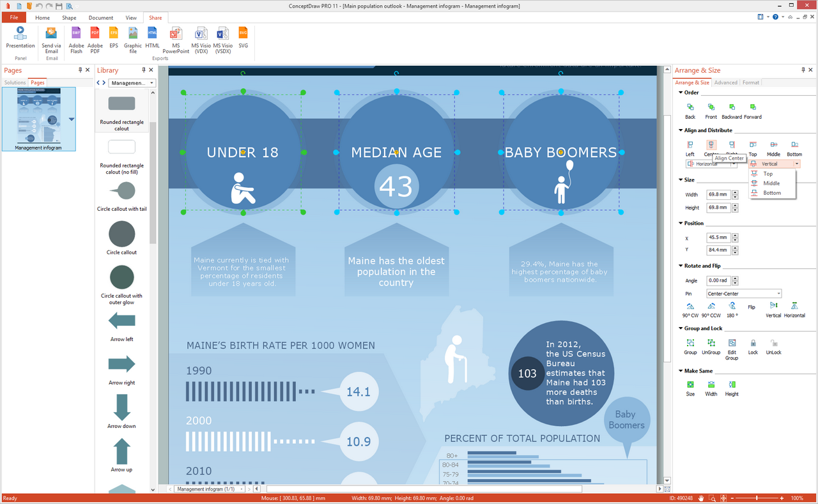
Task: Click the Width size input field
Action: [x=718, y=194]
